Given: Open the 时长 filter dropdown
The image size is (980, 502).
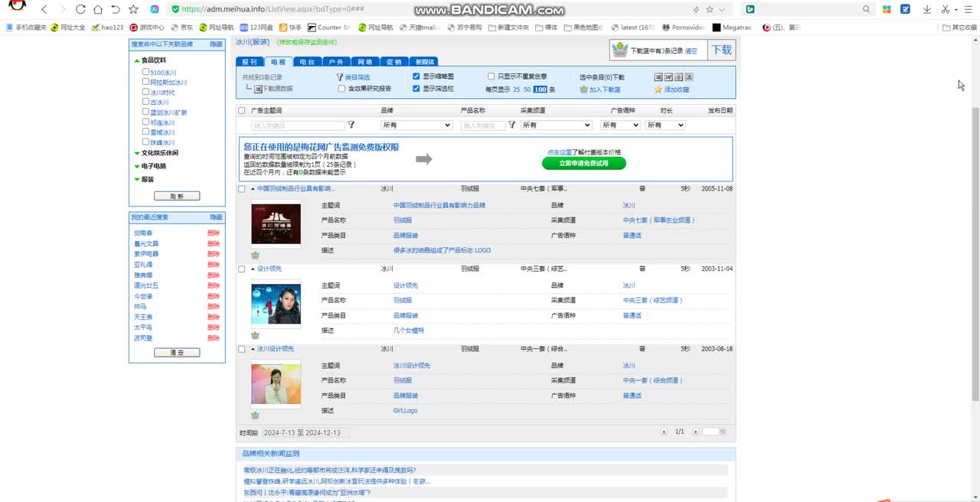Looking at the screenshot, I should (665, 125).
